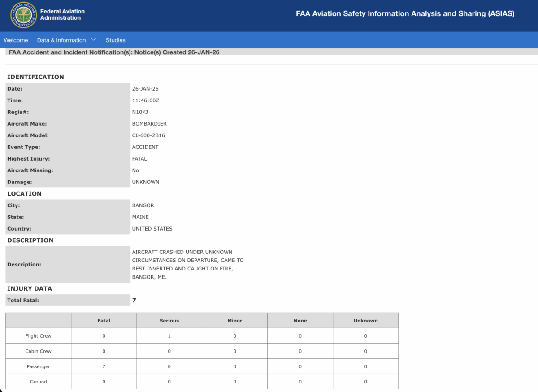Click the Fatal column header
Image resolution: width=538 pixels, height=392 pixels.
click(x=104, y=321)
